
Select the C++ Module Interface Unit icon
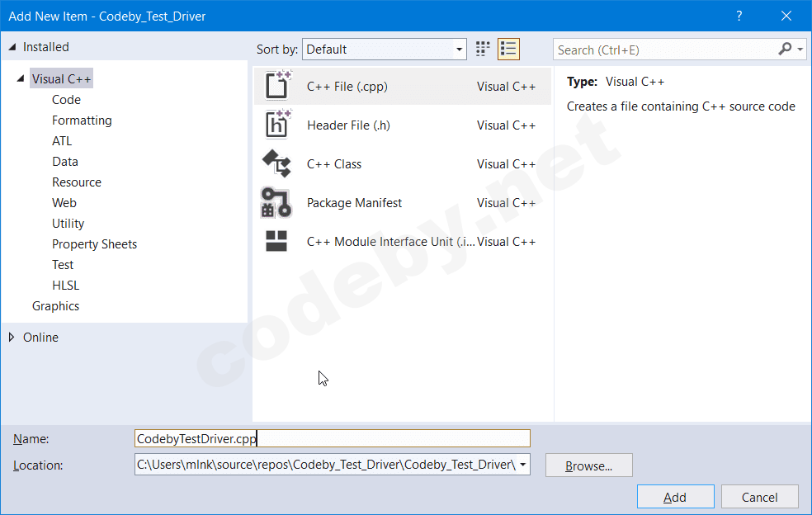coord(277,241)
